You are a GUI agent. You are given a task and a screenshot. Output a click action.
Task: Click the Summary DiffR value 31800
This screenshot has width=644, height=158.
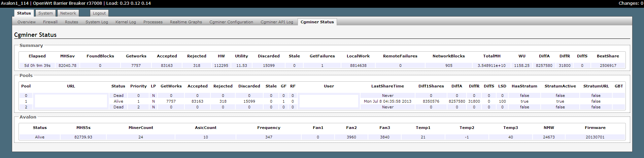[x=565, y=65]
